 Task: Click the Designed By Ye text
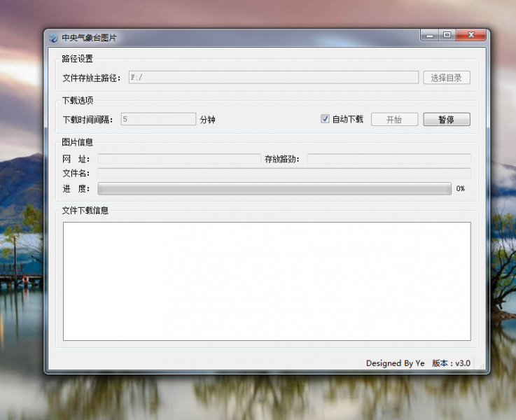[x=396, y=363]
